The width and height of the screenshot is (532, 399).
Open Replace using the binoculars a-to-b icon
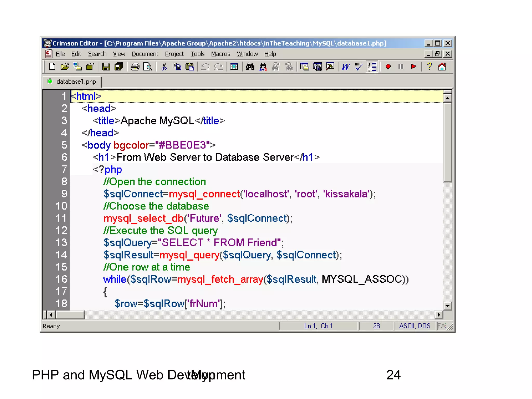click(263, 67)
